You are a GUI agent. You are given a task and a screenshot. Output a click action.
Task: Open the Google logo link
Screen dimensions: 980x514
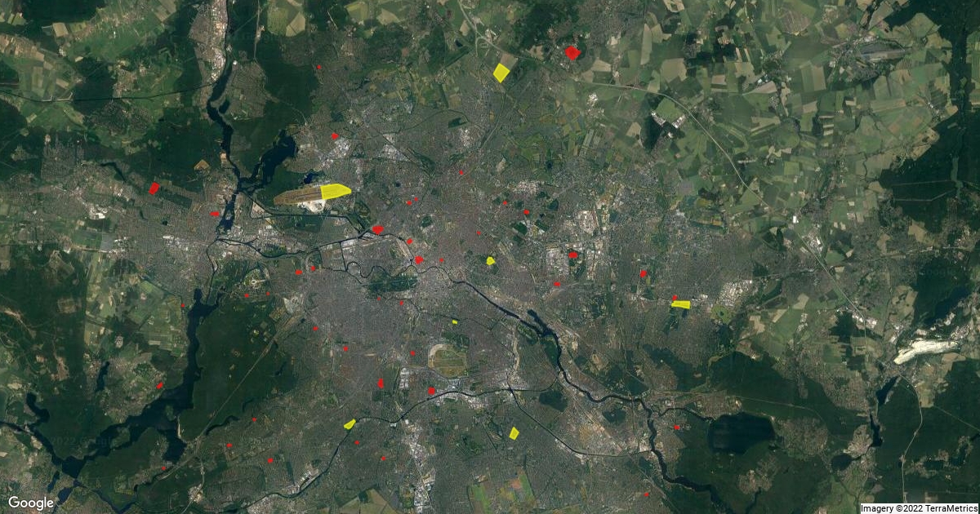31,503
